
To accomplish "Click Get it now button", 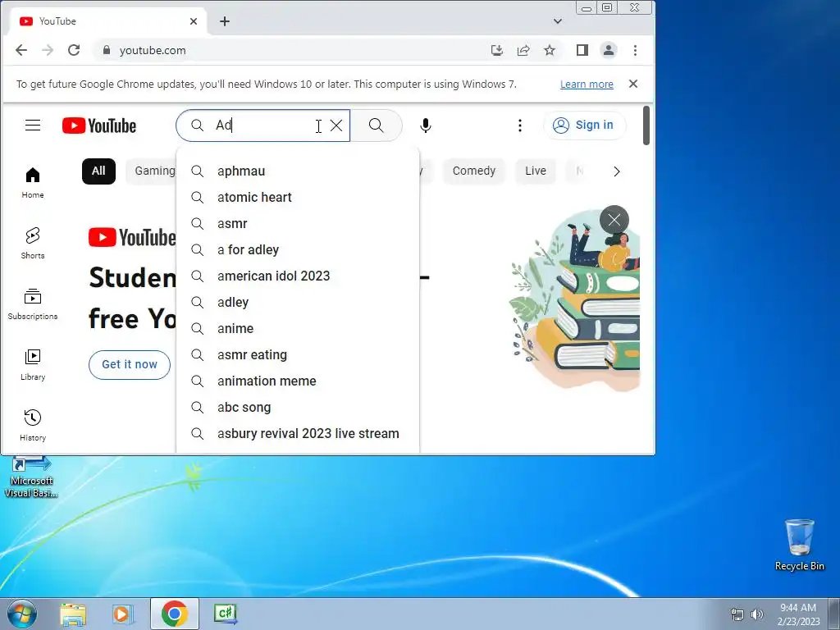I will pyautogui.click(x=129, y=364).
